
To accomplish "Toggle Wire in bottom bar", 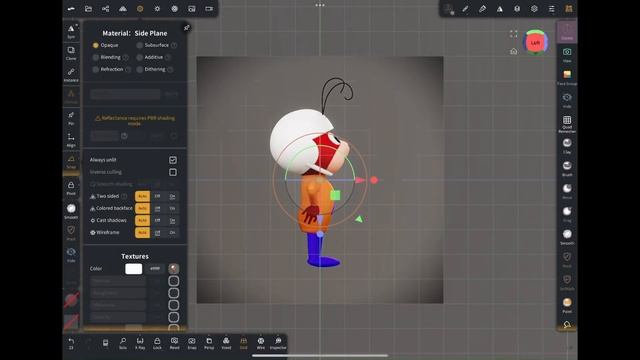I will 261,343.
